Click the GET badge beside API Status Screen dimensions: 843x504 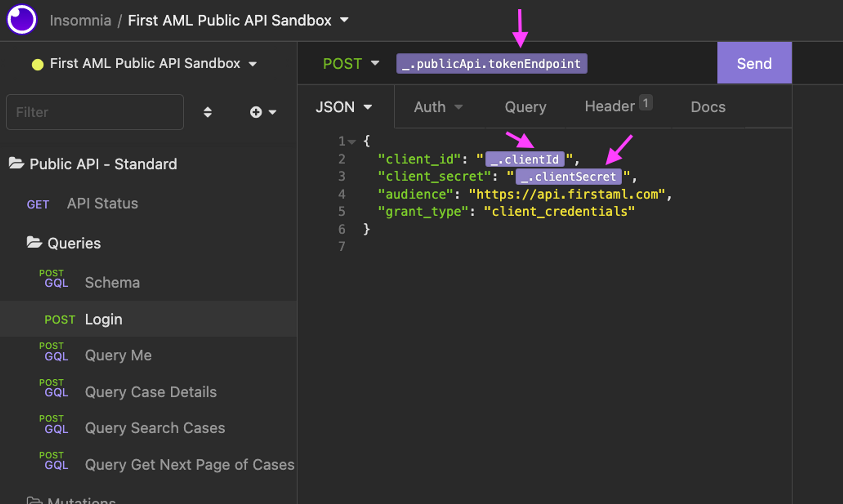38,204
